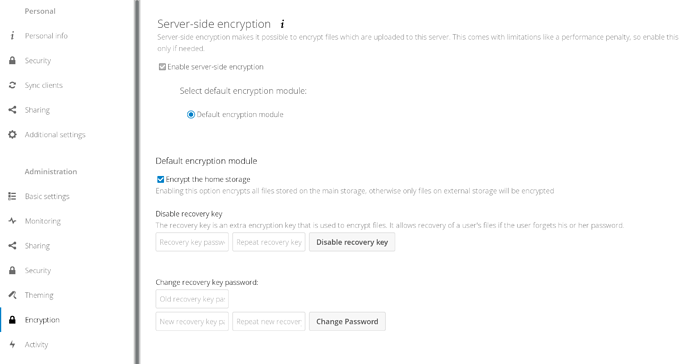
Task: Uncheck Encrypt the home storage
Action: [160, 179]
